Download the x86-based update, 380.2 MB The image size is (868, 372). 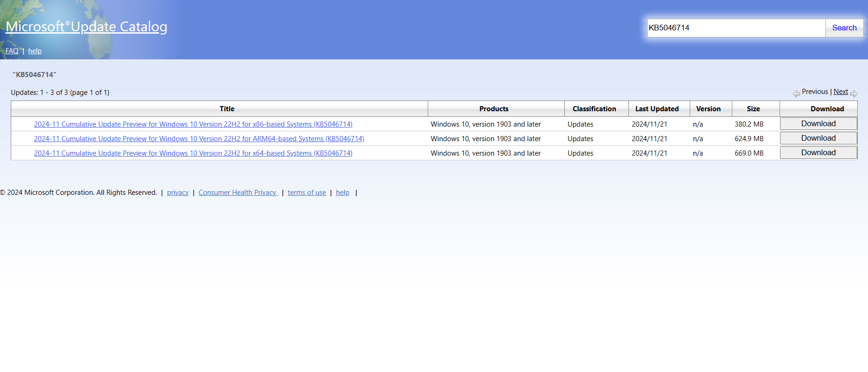(x=818, y=124)
